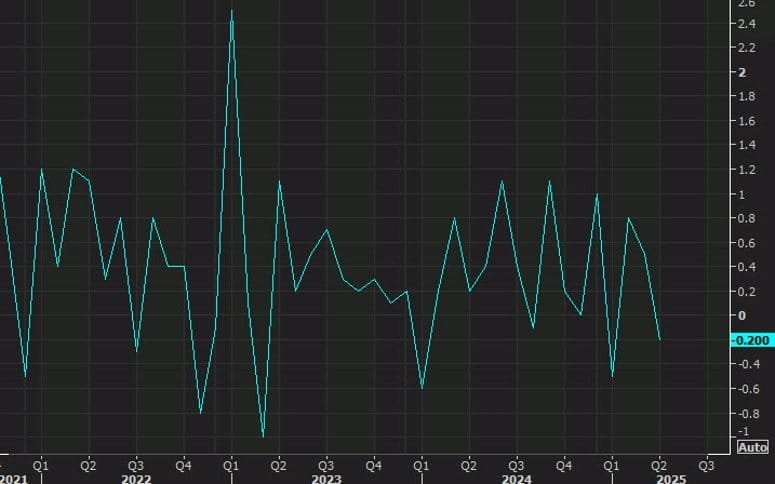Jump to the 2024 year label
Viewport: 775px width, 484px height.
(x=516, y=478)
